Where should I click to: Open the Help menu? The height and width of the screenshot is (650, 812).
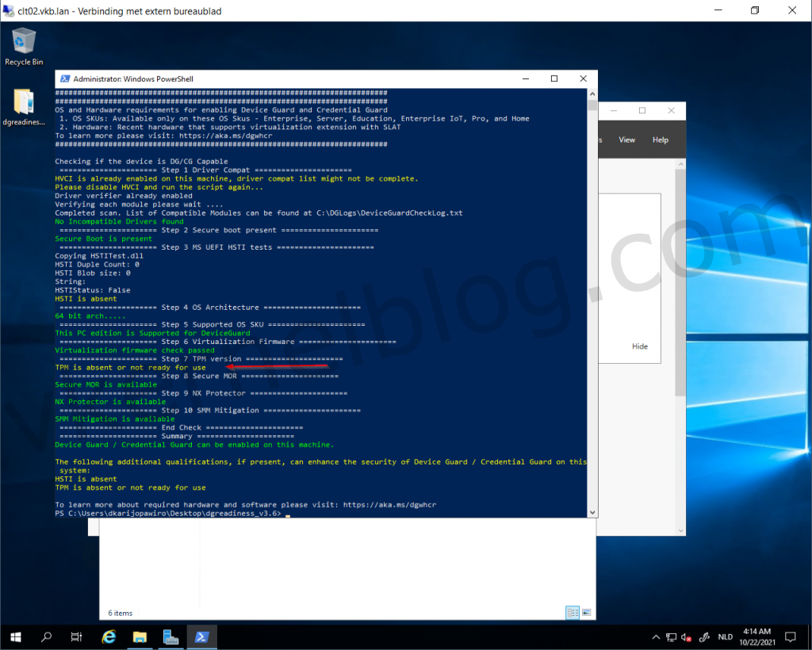pyautogui.click(x=660, y=140)
